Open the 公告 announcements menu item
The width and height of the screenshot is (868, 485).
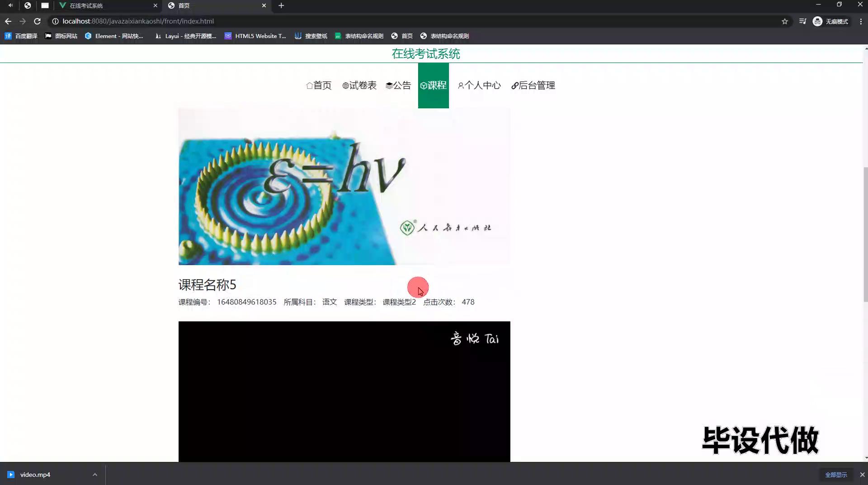398,86
